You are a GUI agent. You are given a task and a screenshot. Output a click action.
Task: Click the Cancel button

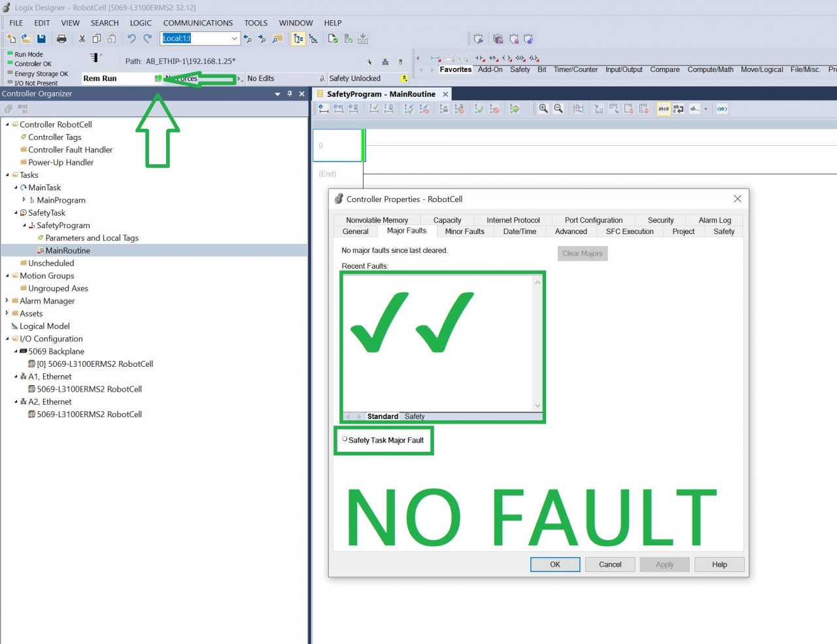pos(610,565)
